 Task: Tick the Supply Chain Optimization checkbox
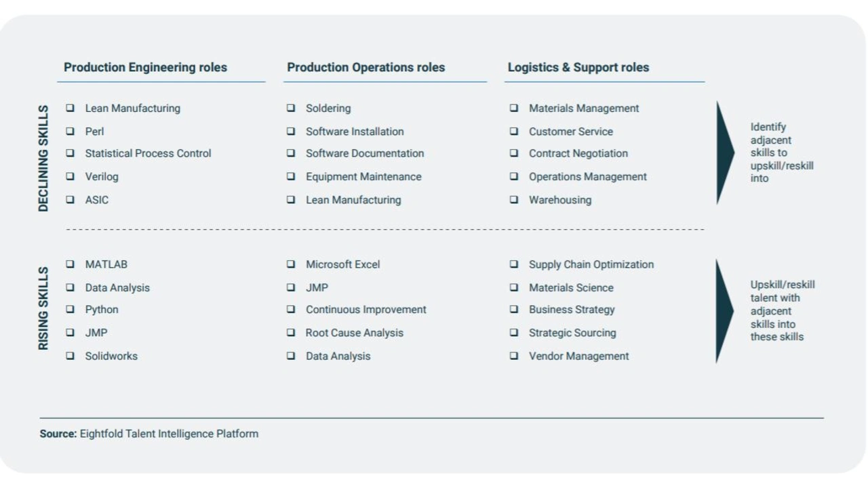514,264
